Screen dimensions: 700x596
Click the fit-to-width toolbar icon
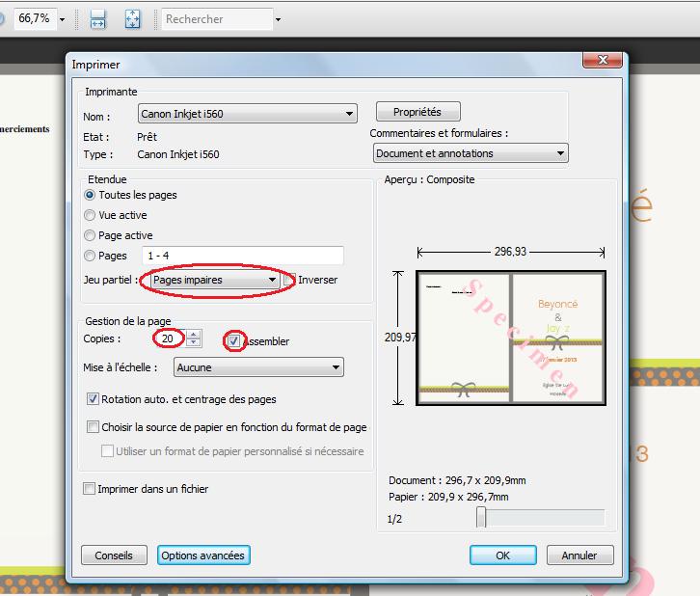click(x=97, y=18)
